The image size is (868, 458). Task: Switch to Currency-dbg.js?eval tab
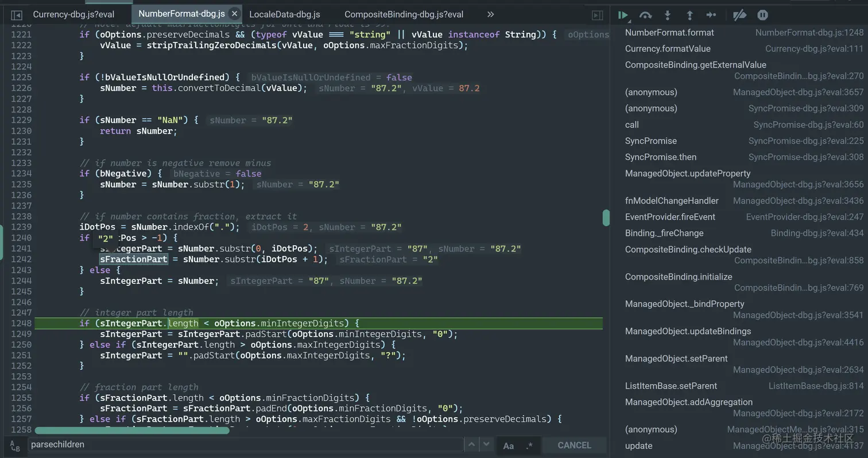tap(73, 14)
